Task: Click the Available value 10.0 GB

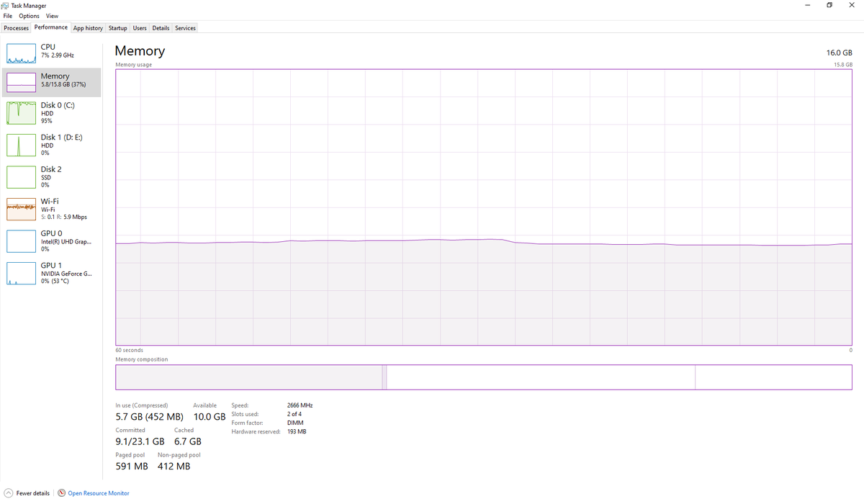Action: (210, 417)
